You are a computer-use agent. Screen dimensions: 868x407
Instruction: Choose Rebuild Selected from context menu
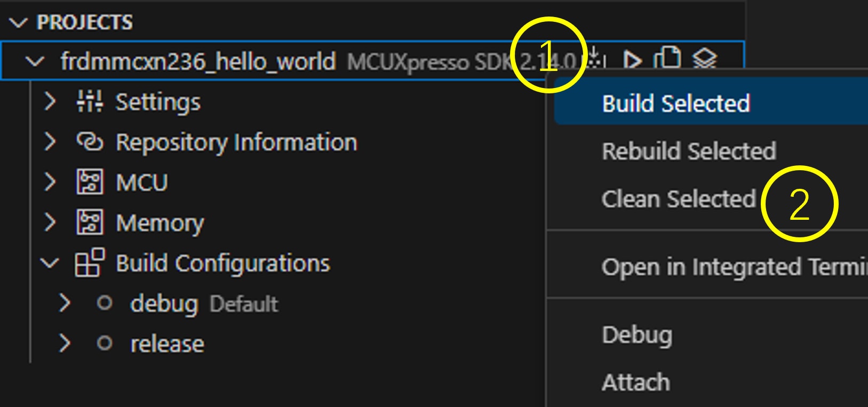click(689, 151)
